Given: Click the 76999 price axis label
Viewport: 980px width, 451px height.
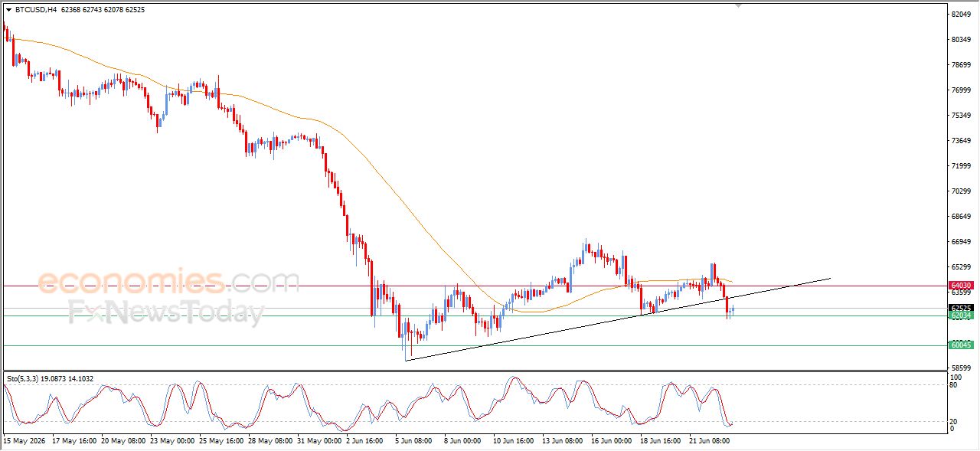Looking at the screenshot, I should [962, 90].
